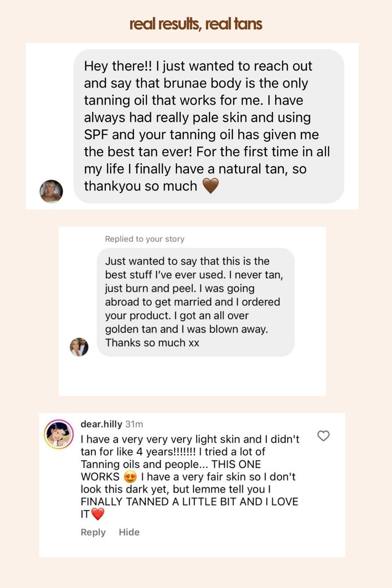The image size is (392, 588).
Task: Click the 31m comment timestamp
Action: 134,424
